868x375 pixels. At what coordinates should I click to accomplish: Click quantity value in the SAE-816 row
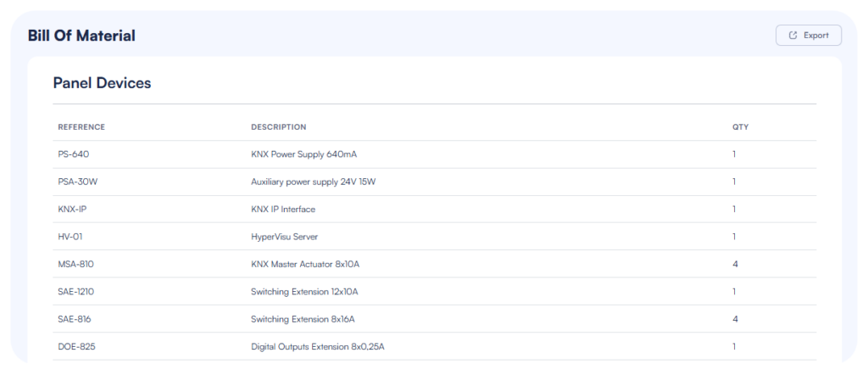(x=735, y=319)
